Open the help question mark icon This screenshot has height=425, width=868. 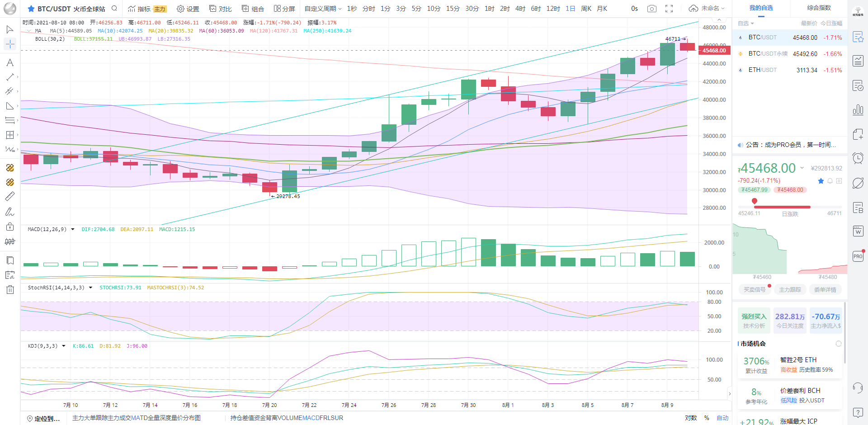(858, 412)
